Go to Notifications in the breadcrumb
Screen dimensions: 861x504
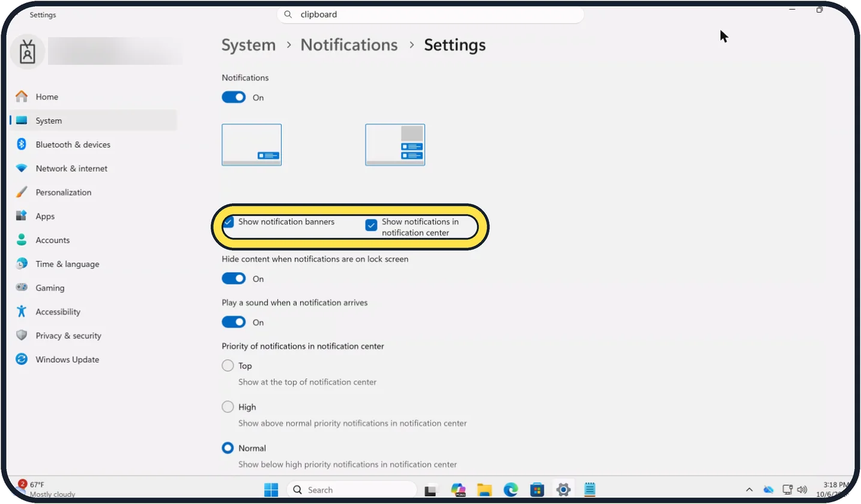[349, 45]
